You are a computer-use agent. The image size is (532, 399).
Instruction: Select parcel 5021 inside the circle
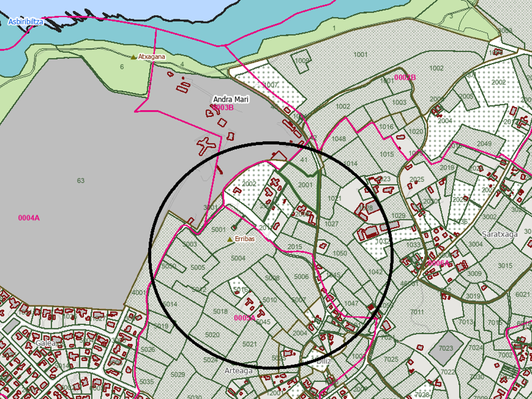tap(249, 344)
